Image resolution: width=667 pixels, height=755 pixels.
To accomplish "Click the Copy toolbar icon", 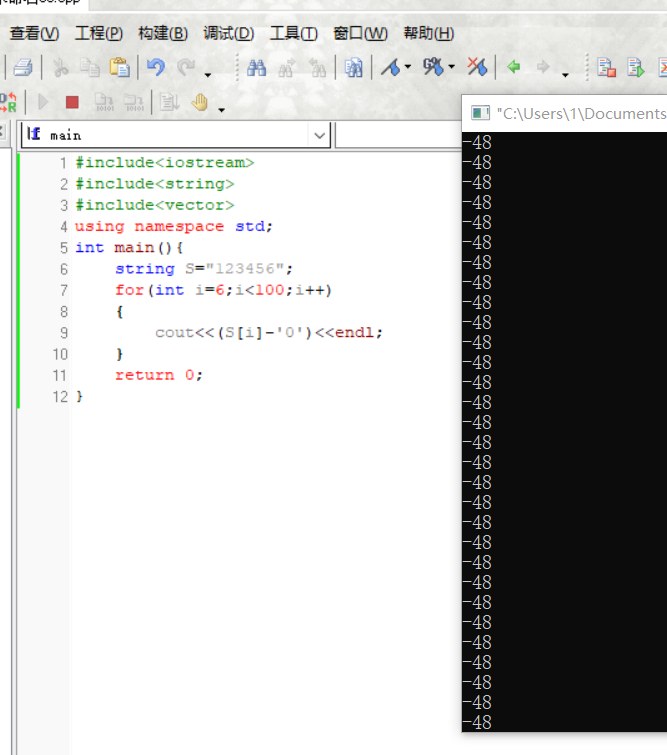I will tap(90, 67).
